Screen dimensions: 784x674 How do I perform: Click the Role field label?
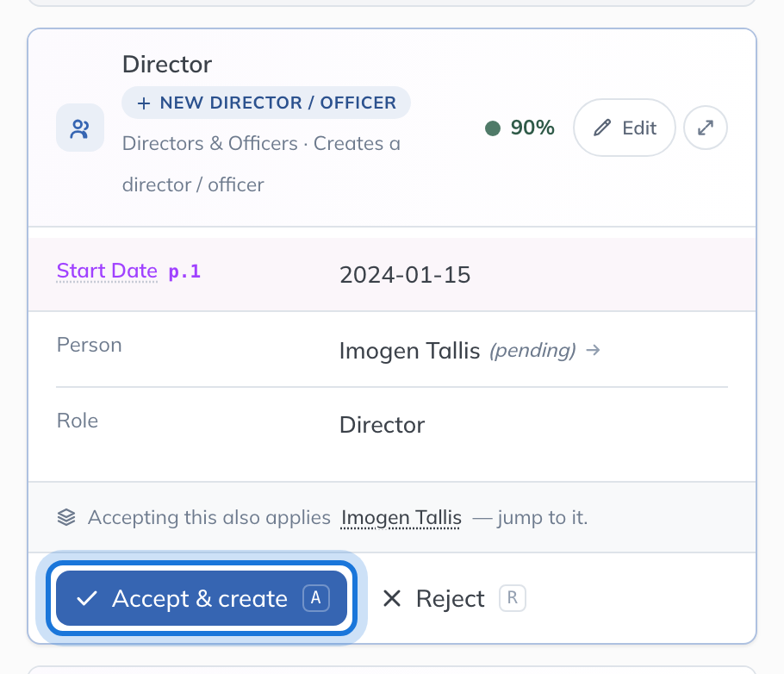coord(78,421)
